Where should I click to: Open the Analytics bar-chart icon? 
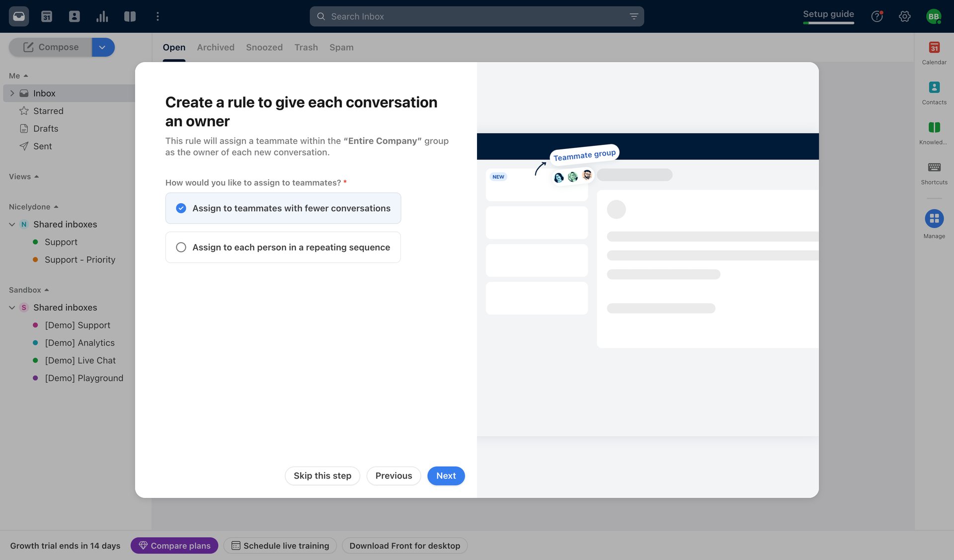101,16
